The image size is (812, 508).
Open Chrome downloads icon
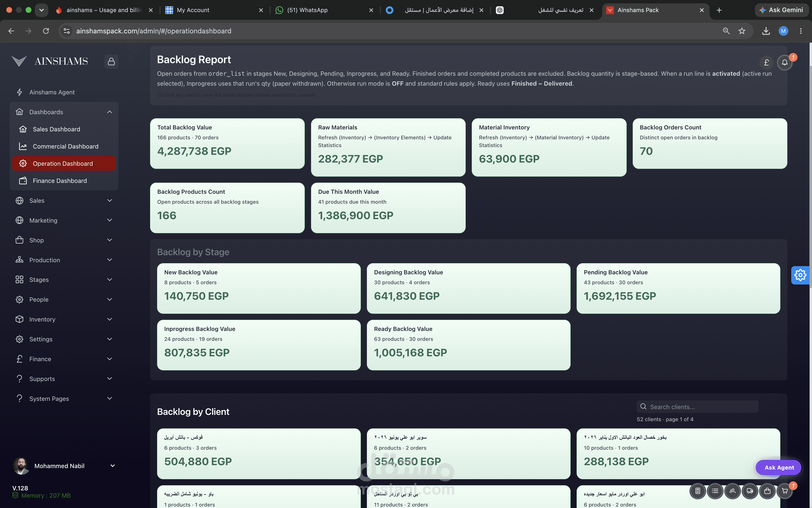766,31
